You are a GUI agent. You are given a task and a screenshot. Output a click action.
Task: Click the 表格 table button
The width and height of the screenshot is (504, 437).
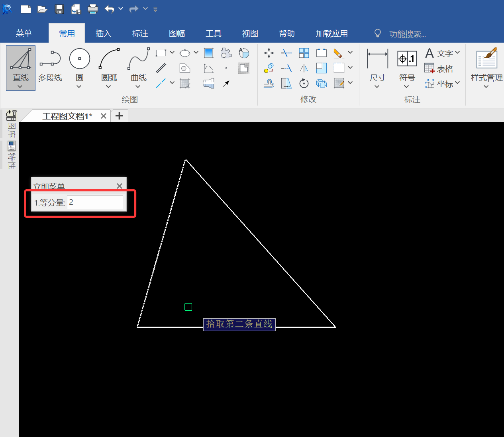click(439, 69)
